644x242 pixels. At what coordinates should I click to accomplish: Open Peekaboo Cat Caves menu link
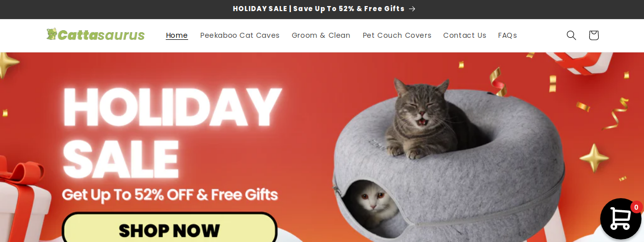240,35
